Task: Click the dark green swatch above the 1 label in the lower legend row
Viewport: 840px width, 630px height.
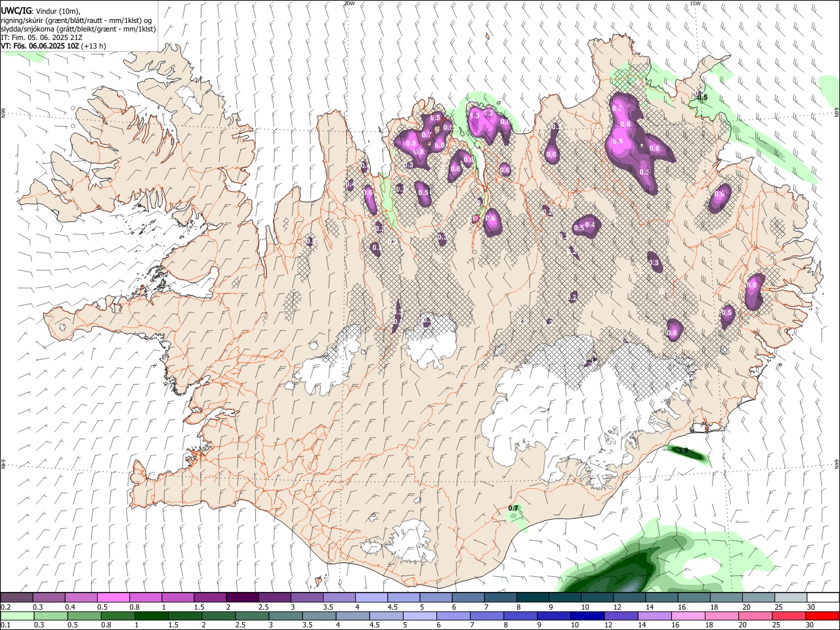Action: click(152, 616)
